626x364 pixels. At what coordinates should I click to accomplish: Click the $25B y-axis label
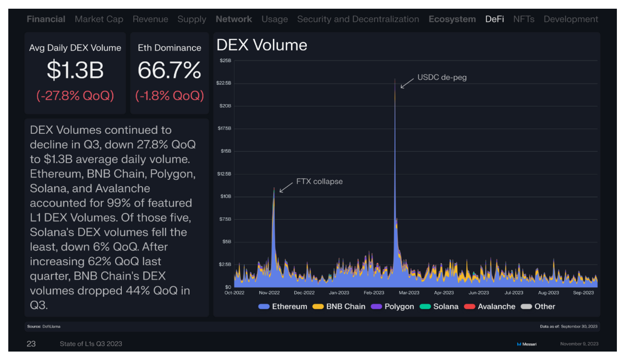(x=226, y=61)
